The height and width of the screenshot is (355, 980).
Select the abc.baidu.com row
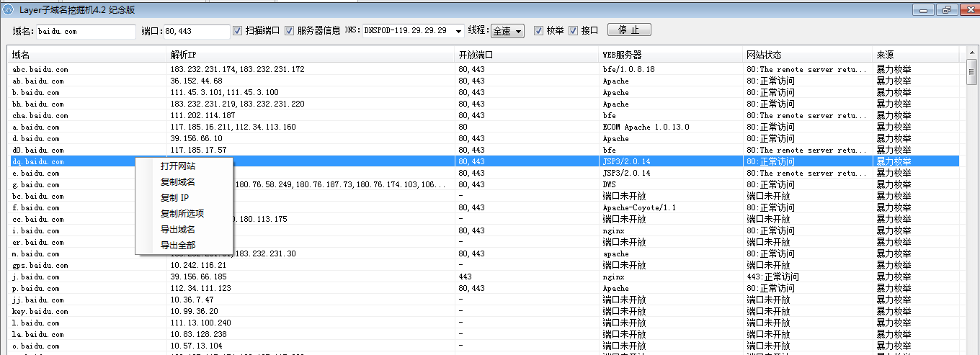484,69
